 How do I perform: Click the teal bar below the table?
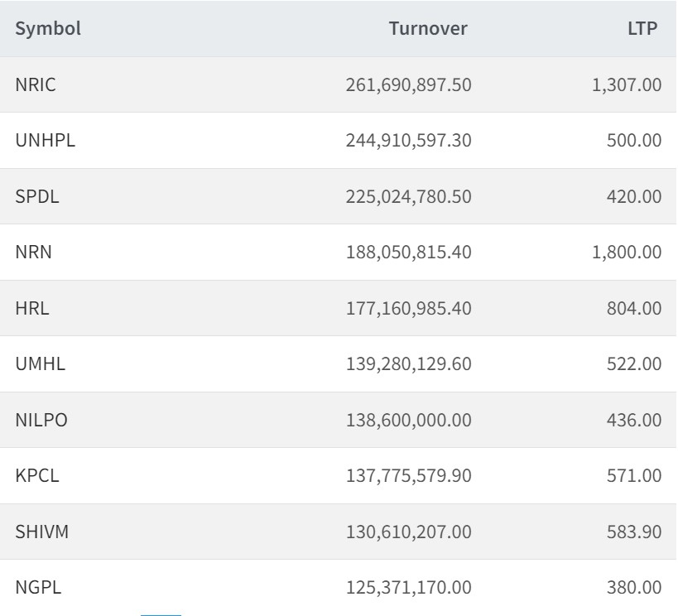click(x=161, y=614)
